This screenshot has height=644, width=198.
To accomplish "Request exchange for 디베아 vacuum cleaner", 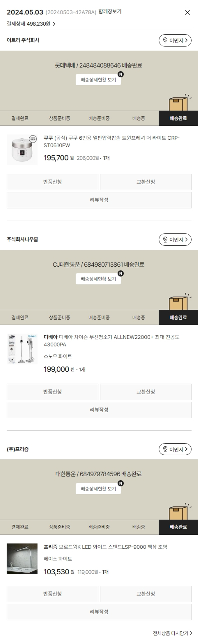I will click(146, 392).
